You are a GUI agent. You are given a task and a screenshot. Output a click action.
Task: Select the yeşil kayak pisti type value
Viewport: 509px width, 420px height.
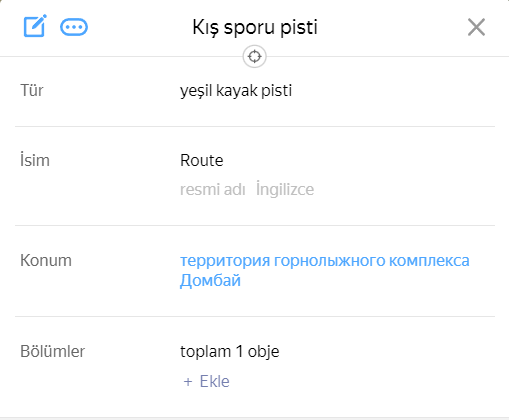(x=236, y=91)
